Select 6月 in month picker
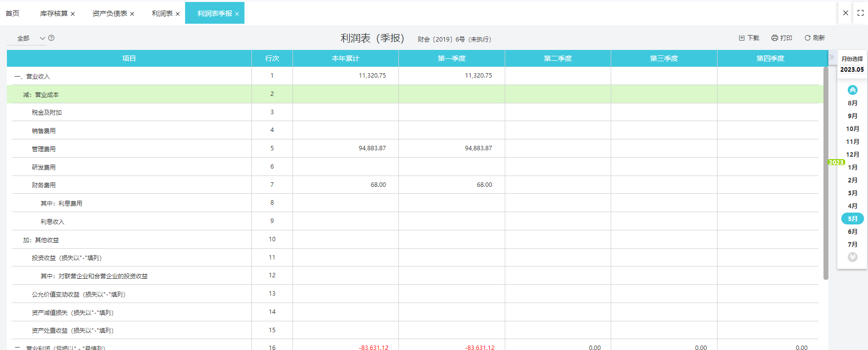Viewport: 868px width, 350px height. click(852, 232)
